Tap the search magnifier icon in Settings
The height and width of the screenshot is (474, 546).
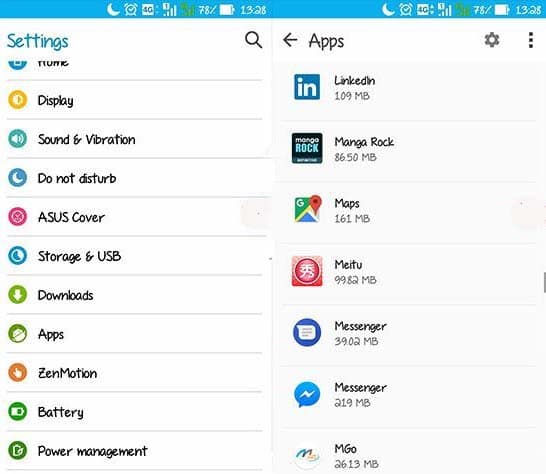coord(253,40)
